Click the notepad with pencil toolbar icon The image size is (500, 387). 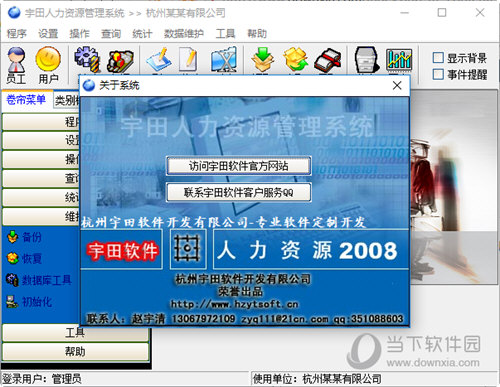[159, 59]
